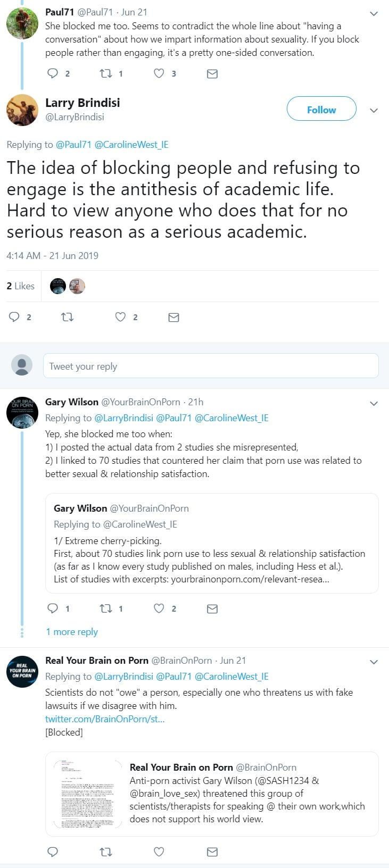
Task: Open more options for Paul71's tweet
Action: (374, 13)
